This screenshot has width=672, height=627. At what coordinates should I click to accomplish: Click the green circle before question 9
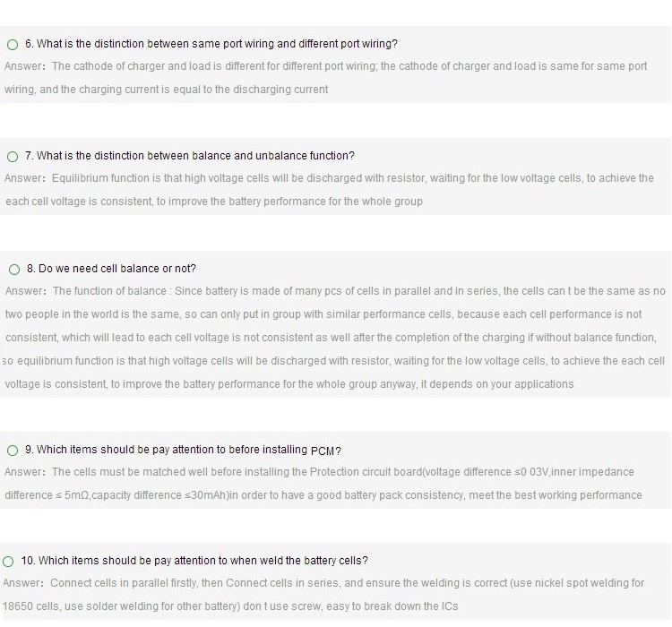click(x=13, y=450)
